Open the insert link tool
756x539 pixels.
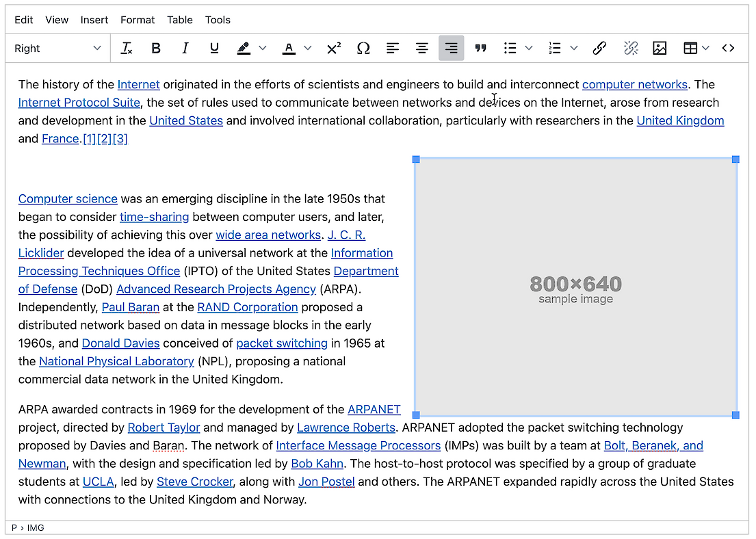coord(599,49)
